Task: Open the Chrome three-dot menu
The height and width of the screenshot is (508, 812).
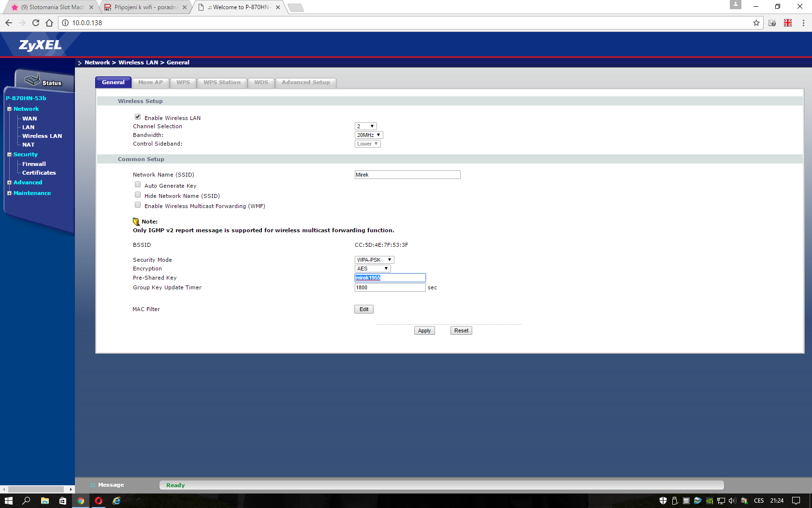Action: click(803, 23)
